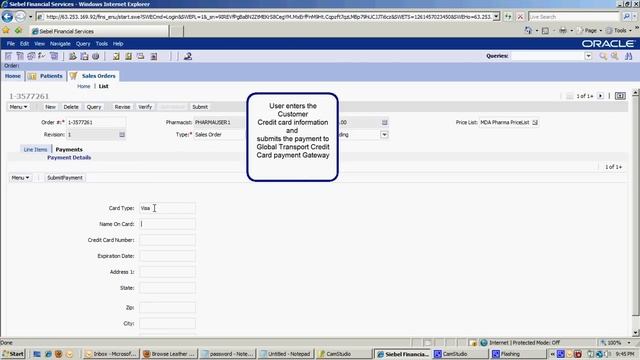The width and height of the screenshot is (640, 360).
Task: Click the Verify button
Action: 145,107
